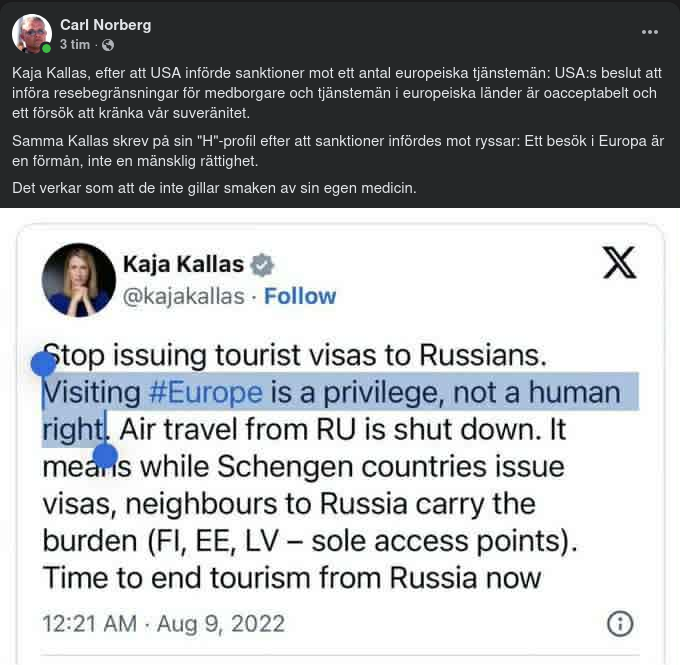
Task: Open the post options three-dot menu
Action: pyautogui.click(x=650, y=32)
